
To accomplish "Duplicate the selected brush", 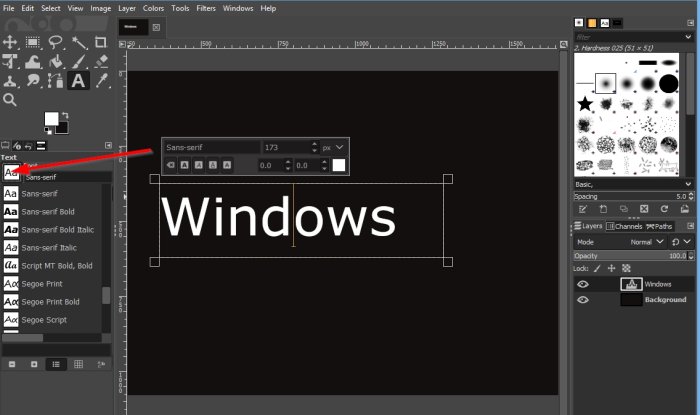I will point(624,209).
